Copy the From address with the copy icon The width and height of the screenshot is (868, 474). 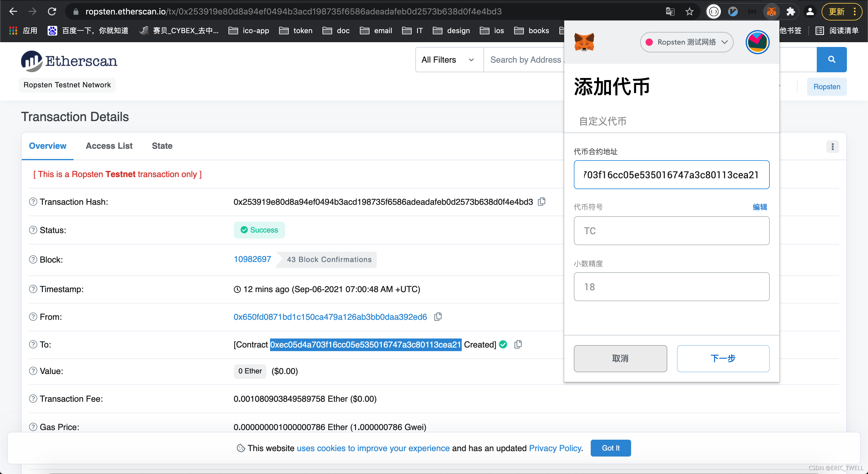pos(438,317)
